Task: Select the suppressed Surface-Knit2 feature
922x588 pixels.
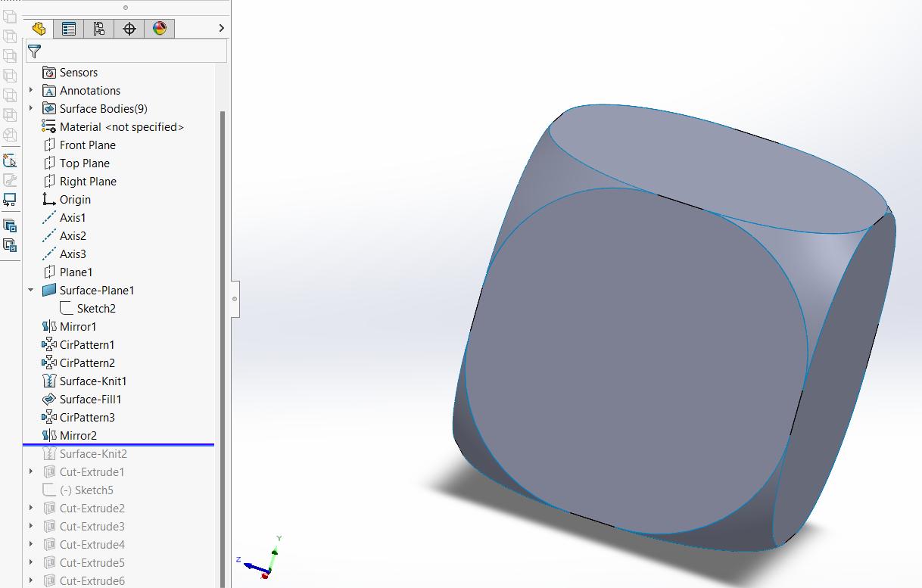Action: tap(85, 454)
